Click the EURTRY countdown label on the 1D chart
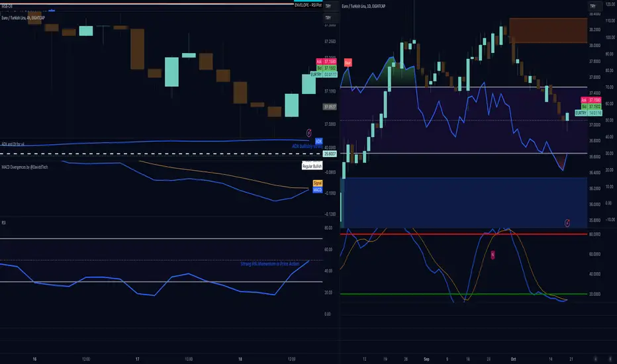 (589, 113)
